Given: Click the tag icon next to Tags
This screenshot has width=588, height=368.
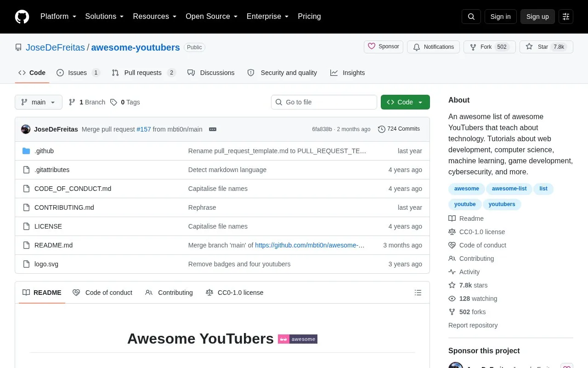Looking at the screenshot, I should pos(113,102).
